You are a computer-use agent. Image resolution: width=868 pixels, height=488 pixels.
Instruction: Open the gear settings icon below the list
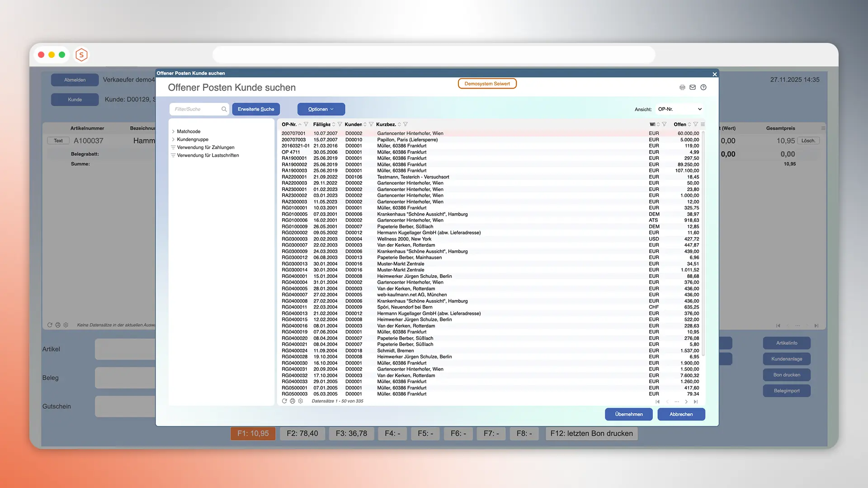(x=301, y=401)
